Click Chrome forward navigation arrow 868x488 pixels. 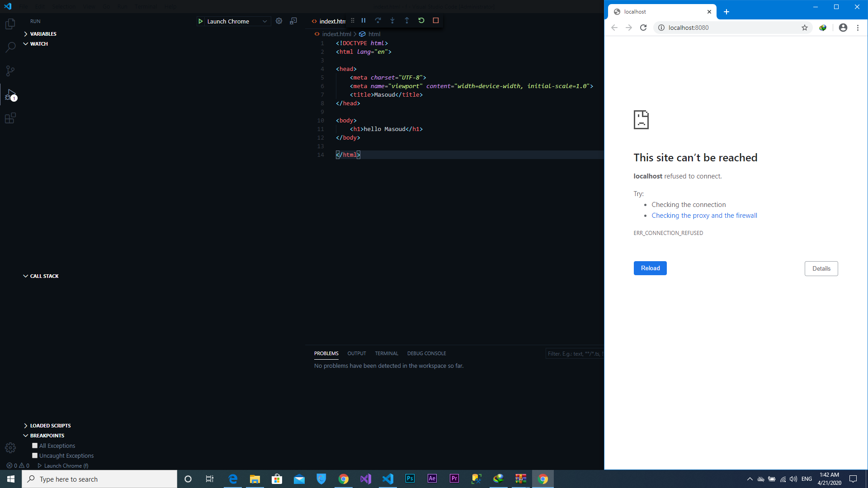coord(629,28)
